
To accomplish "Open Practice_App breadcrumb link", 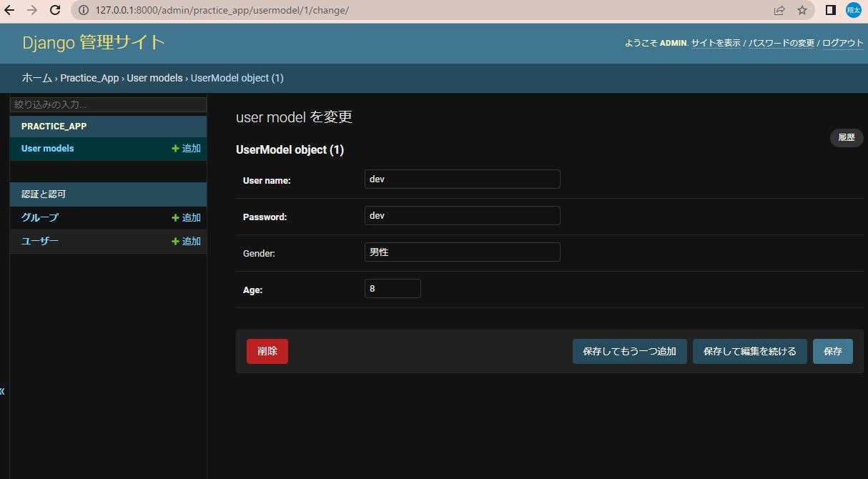I will point(89,78).
